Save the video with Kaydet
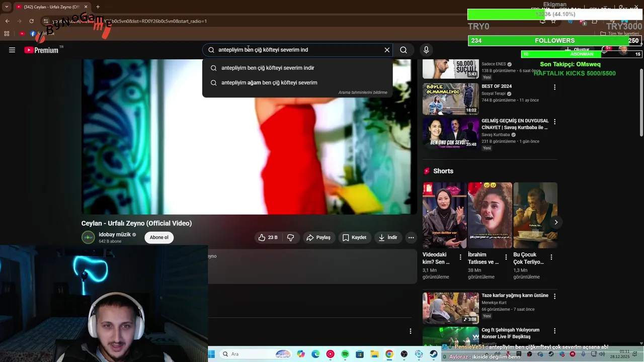Image resolution: width=644 pixels, height=362 pixels. click(x=354, y=237)
